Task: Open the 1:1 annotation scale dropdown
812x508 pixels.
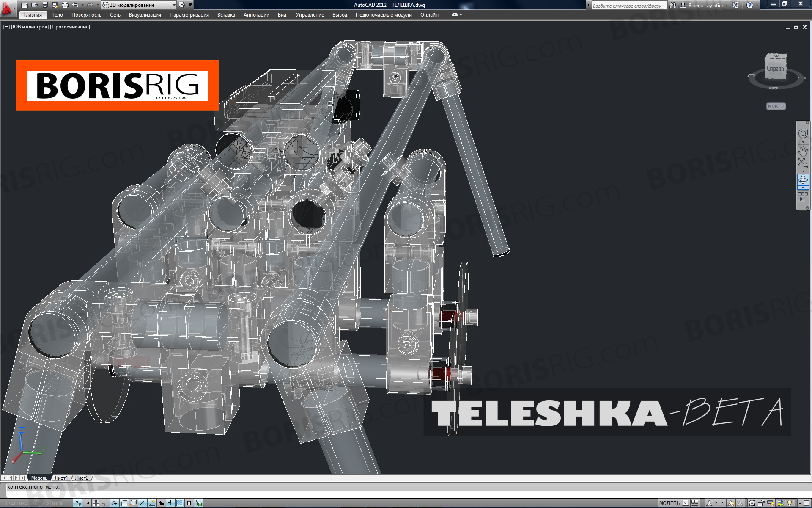Action: (x=716, y=503)
